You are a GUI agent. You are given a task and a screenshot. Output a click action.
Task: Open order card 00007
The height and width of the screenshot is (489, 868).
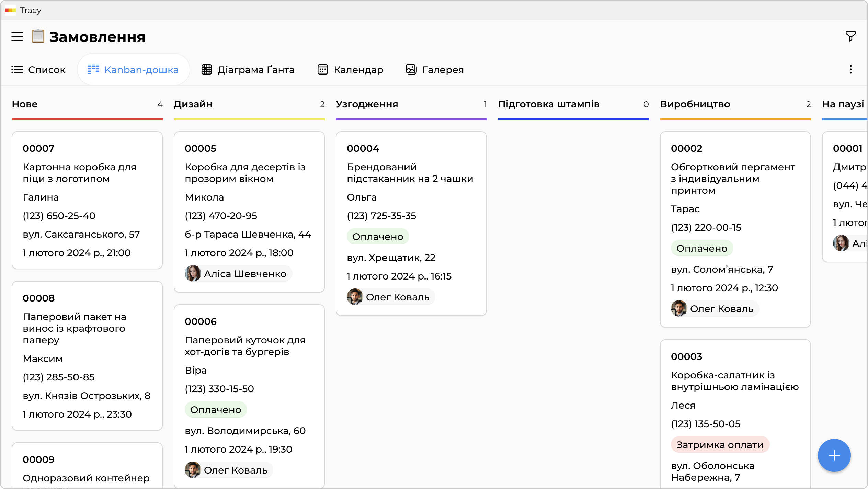(x=87, y=200)
